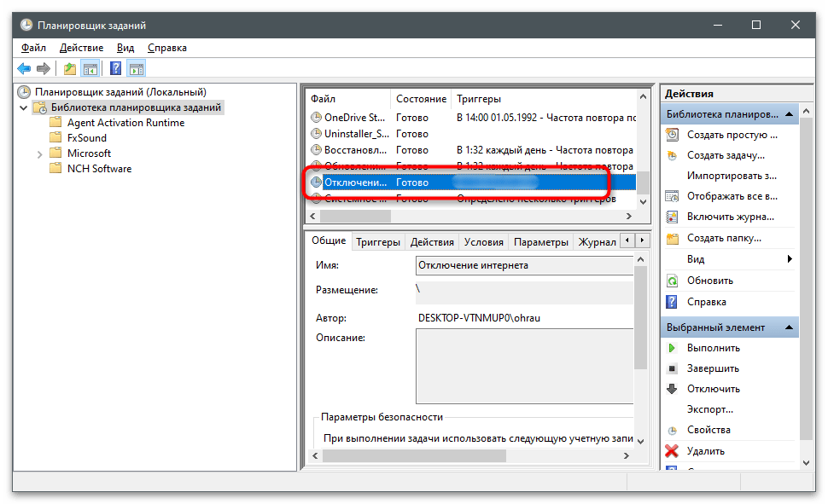Click the task list horizontal scrollbar thumb
This screenshot has height=504, width=828.
coord(355,216)
